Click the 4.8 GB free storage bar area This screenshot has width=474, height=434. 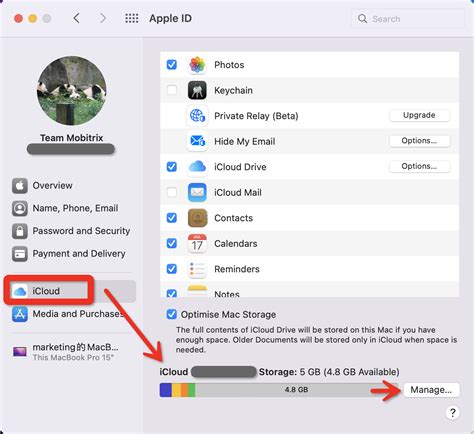297,390
